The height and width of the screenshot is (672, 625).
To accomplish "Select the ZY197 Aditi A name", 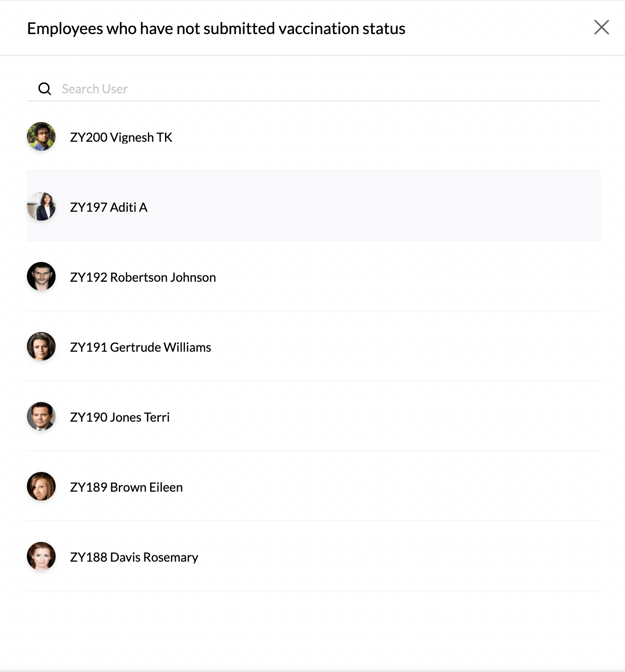I will coord(109,207).
